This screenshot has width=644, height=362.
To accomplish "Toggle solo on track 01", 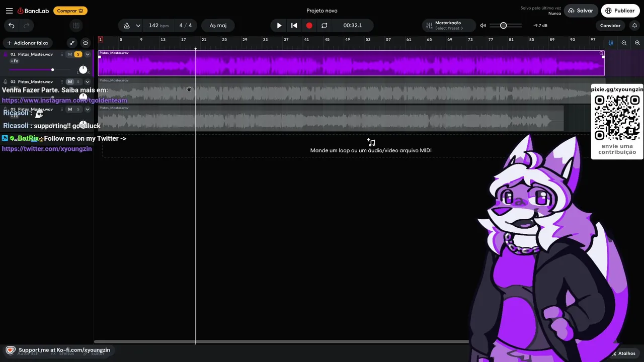I will coord(77,54).
